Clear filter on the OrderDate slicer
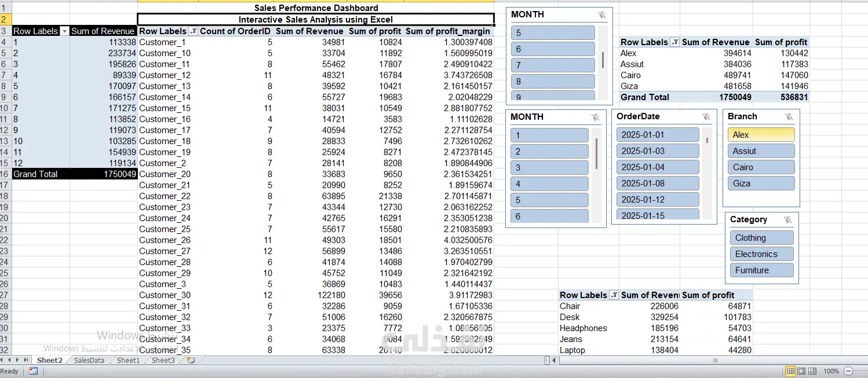 [x=706, y=117]
